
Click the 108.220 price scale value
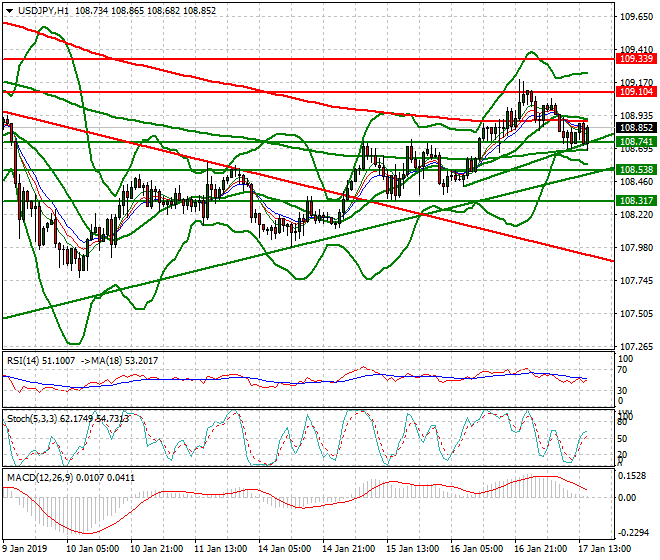click(x=636, y=215)
